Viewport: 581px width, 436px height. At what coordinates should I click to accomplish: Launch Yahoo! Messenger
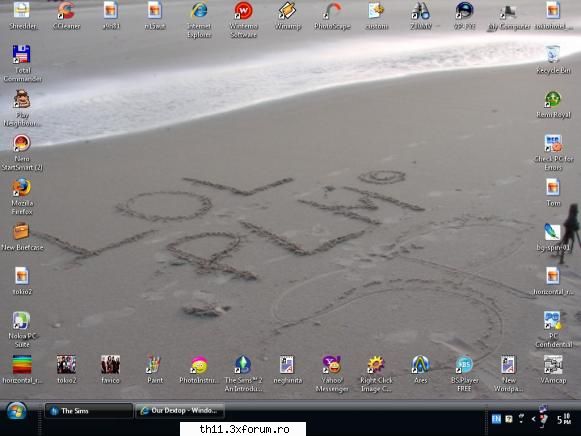(x=332, y=373)
